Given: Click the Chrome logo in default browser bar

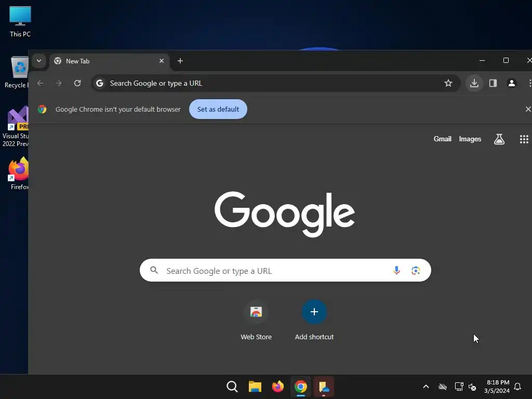Looking at the screenshot, I should click(42, 109).
